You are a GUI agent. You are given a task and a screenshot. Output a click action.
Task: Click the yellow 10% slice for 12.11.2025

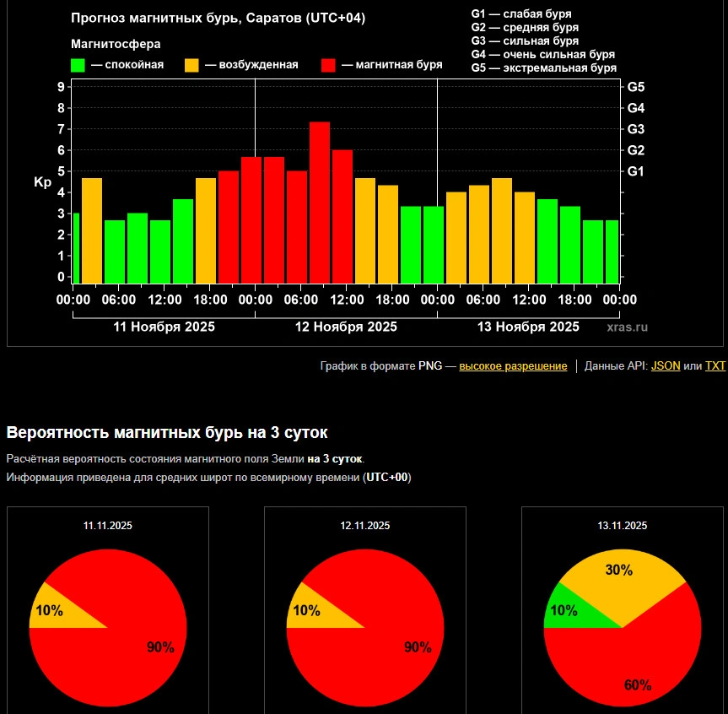point(308,612)
